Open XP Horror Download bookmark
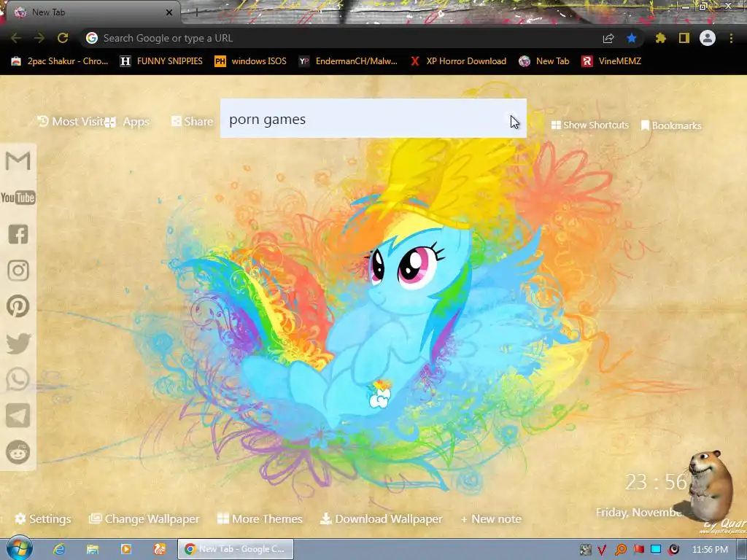Image resolution: width=747 pixels, height=560 pixels. (458, 61)
